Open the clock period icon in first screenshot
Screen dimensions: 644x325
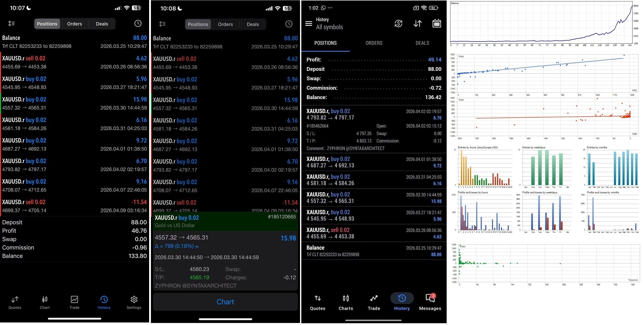click(138, 24)
